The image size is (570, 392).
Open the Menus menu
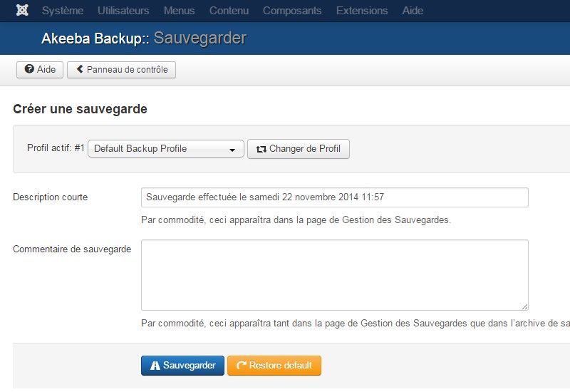pos(180,11)
